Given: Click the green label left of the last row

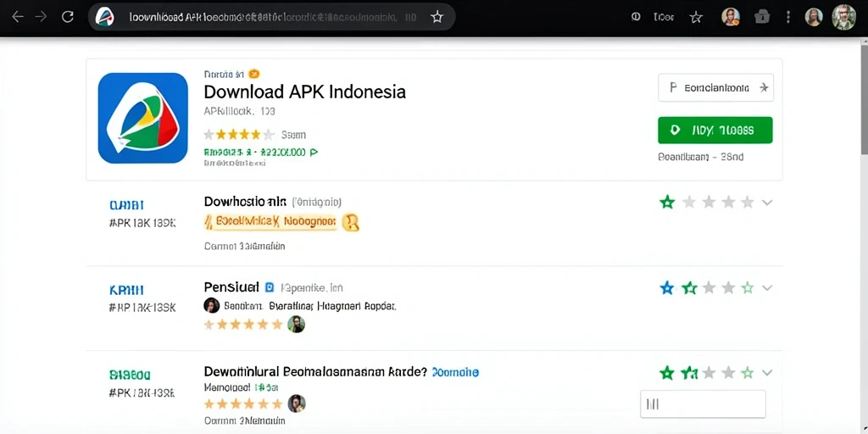Looking at the screenshot, I should pyautogui.click(x=130, y=376).
